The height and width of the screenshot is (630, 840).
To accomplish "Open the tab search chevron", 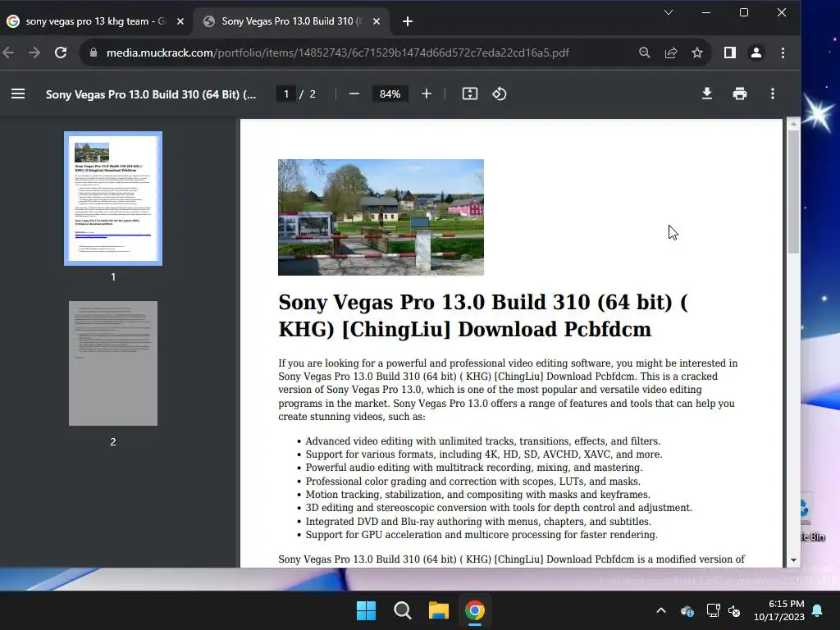I will pyautogui.click(x=669, y=12).
